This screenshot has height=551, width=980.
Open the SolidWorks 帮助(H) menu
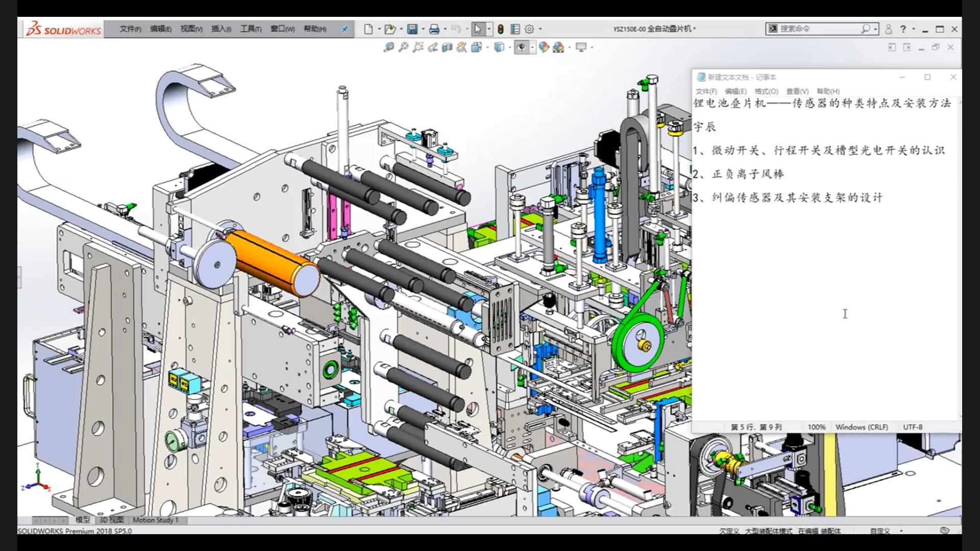tap(315, 29)
